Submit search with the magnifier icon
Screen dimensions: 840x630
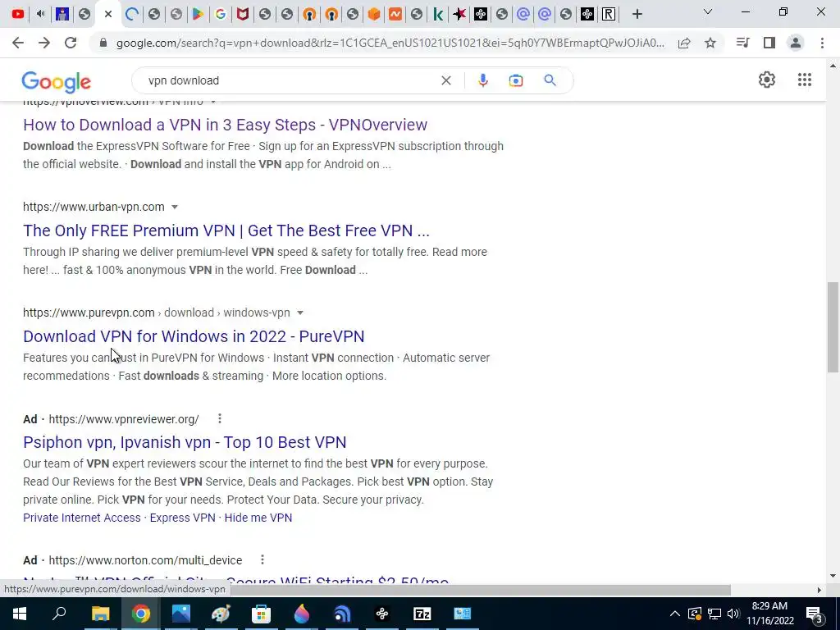tap(550, 80)
